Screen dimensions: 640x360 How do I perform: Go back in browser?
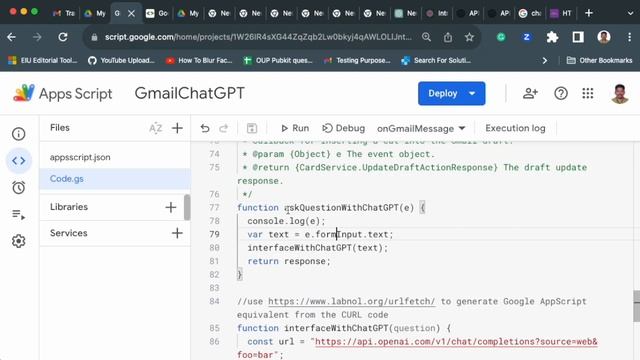pyautogui.click(x=11, y=37)
